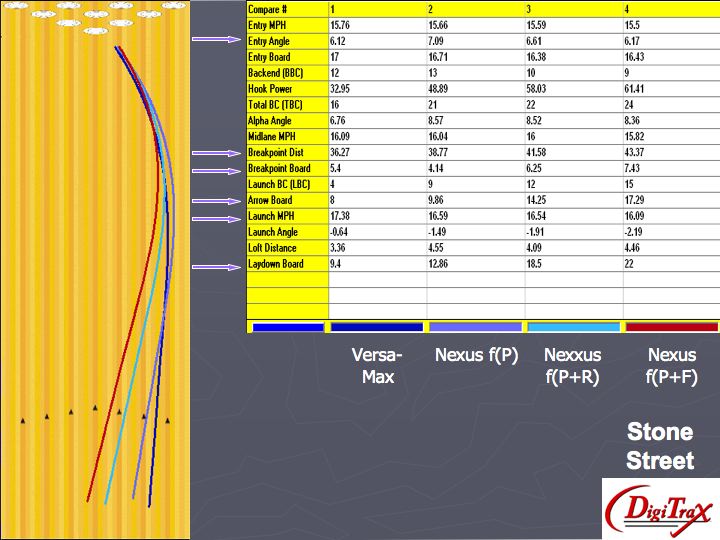Click the Nexus f(P+F) label
The image size is (720, 540).
pyautogui.click(x=672, y=366)
